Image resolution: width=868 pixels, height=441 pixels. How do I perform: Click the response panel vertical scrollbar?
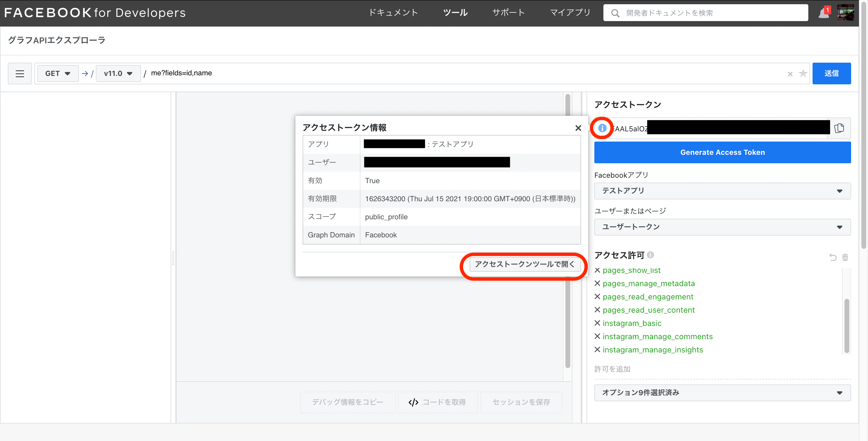(x=568, y=231)
